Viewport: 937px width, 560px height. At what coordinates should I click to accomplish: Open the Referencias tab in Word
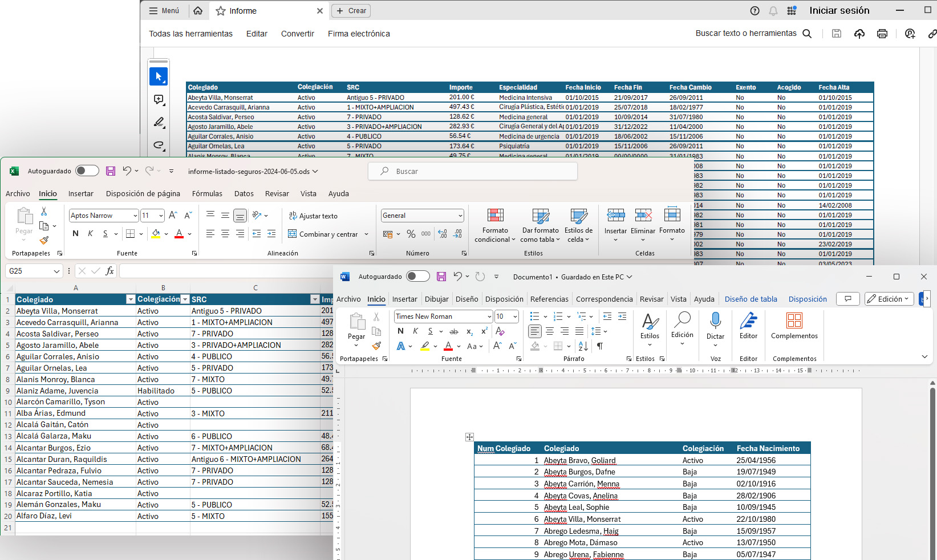[549, 299]
